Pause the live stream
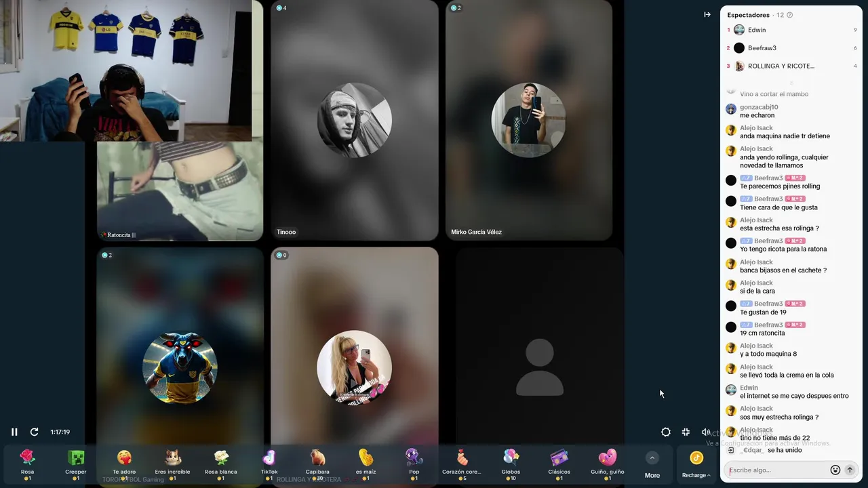 tap(14, 432)
